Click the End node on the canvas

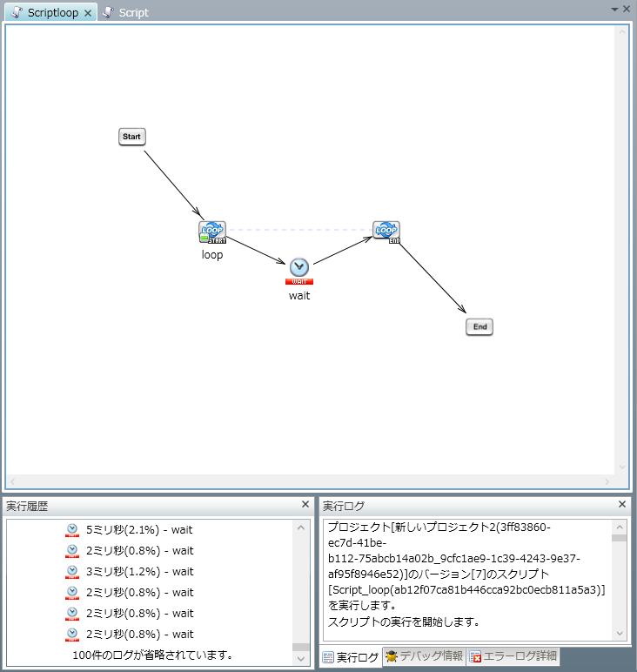click(x=479, y=326)
